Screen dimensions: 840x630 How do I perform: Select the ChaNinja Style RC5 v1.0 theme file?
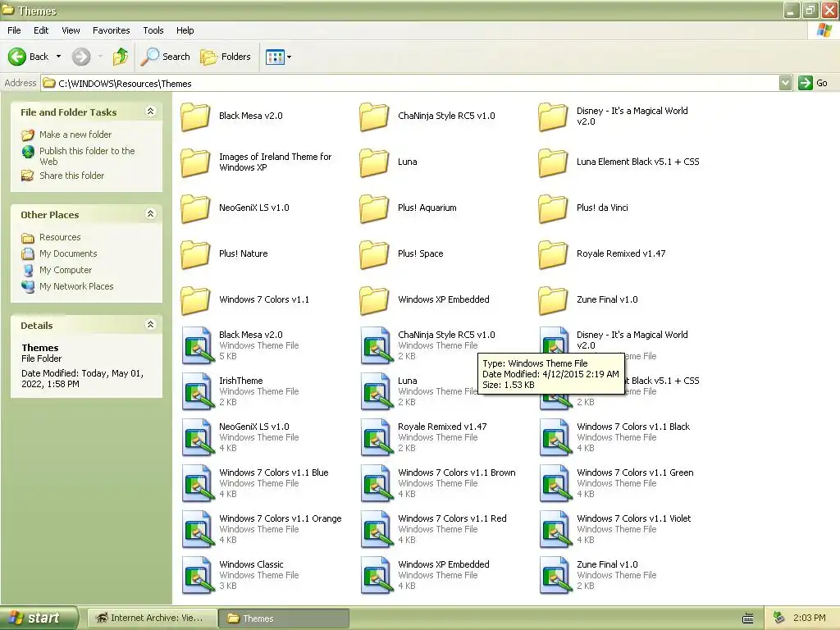point(377,346)
